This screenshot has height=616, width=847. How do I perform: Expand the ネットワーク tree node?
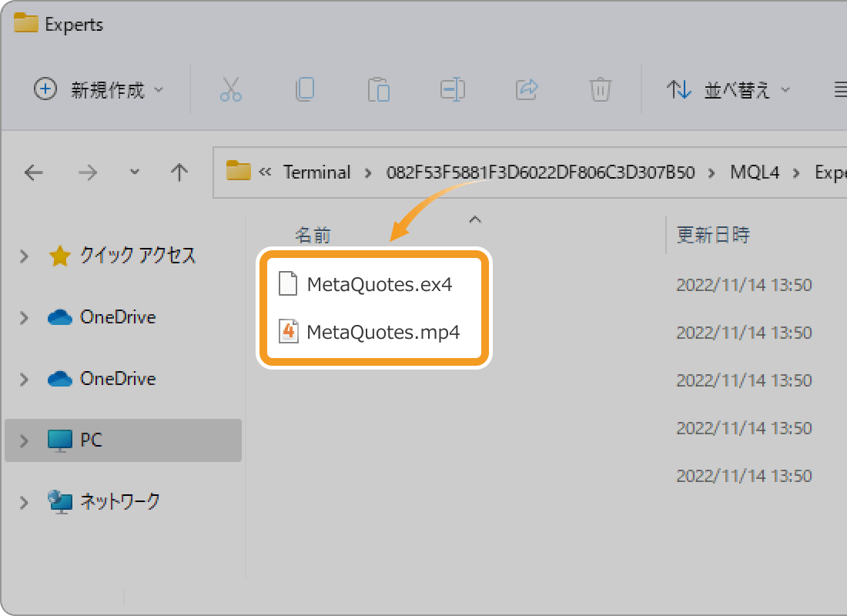[x=24, y=503]
